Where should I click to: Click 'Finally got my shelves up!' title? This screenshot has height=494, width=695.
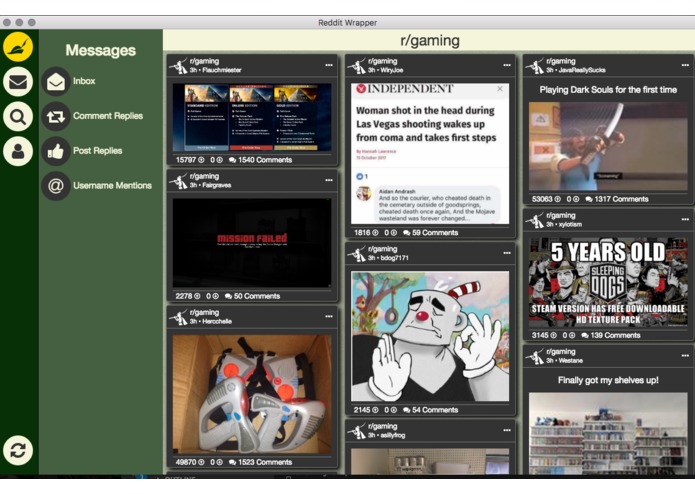click(608, 380)
